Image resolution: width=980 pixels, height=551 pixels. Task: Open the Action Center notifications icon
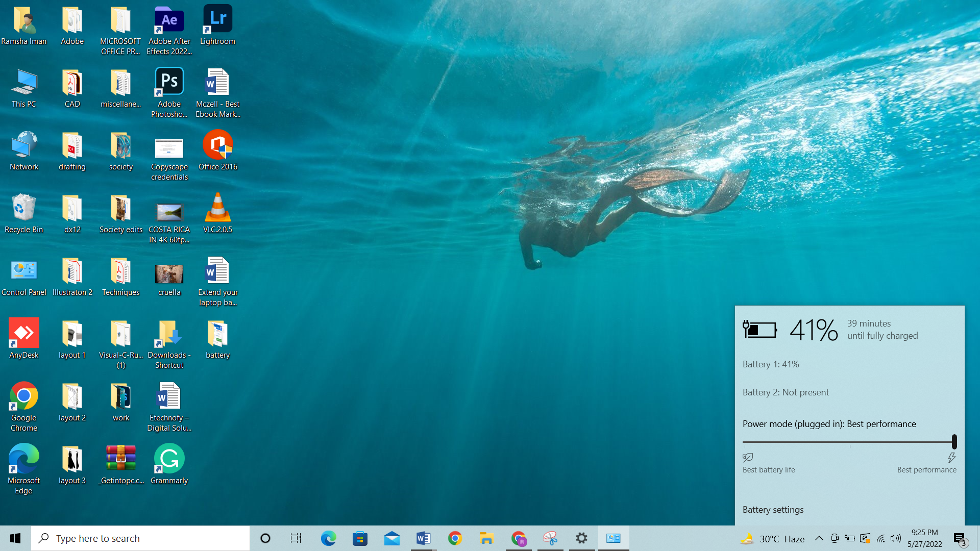point(960,538)
